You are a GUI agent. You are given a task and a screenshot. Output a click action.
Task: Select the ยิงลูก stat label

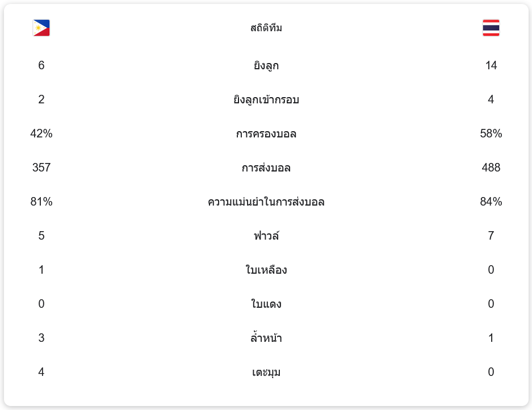(x=266, y=66)
